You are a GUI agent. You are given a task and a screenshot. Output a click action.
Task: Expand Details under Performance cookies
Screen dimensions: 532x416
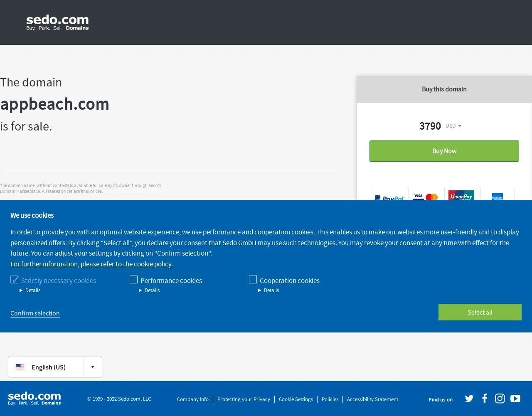click(149, 290)
